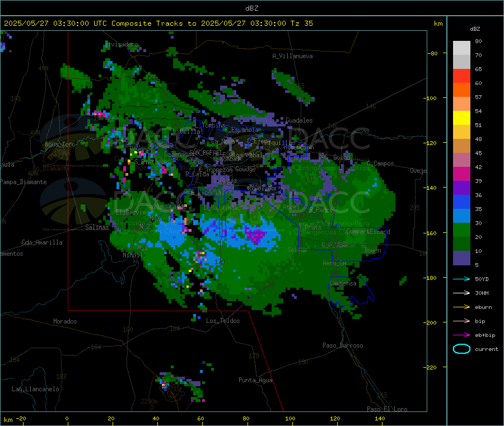Click the 'Goudge' map label

click(x=245, y=169)
